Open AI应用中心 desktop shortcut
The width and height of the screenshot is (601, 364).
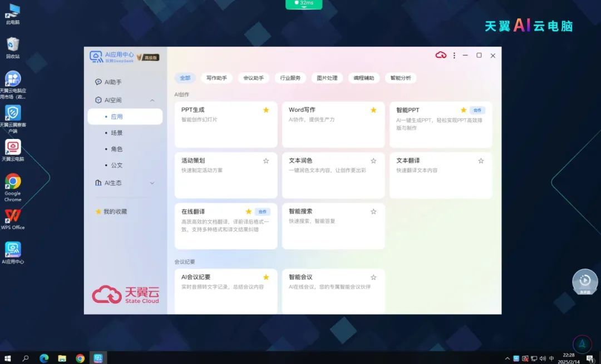[x=13, y=253]
